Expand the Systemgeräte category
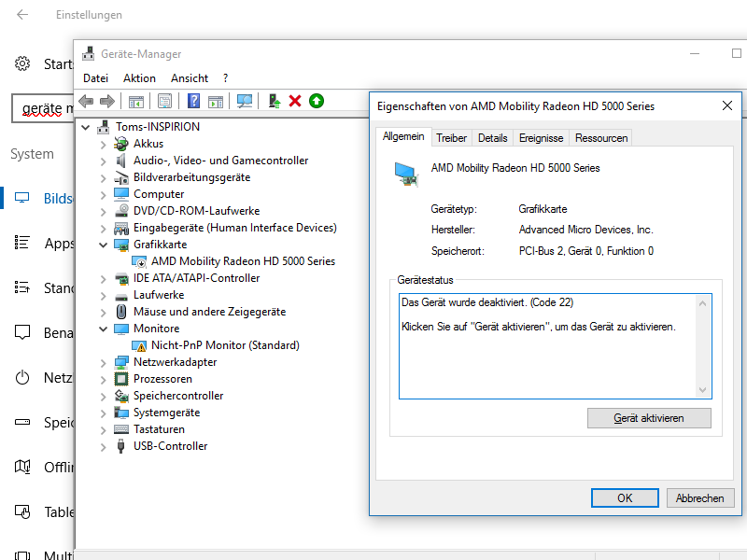Viewport: 747px width, 560px height. point(104,413)
